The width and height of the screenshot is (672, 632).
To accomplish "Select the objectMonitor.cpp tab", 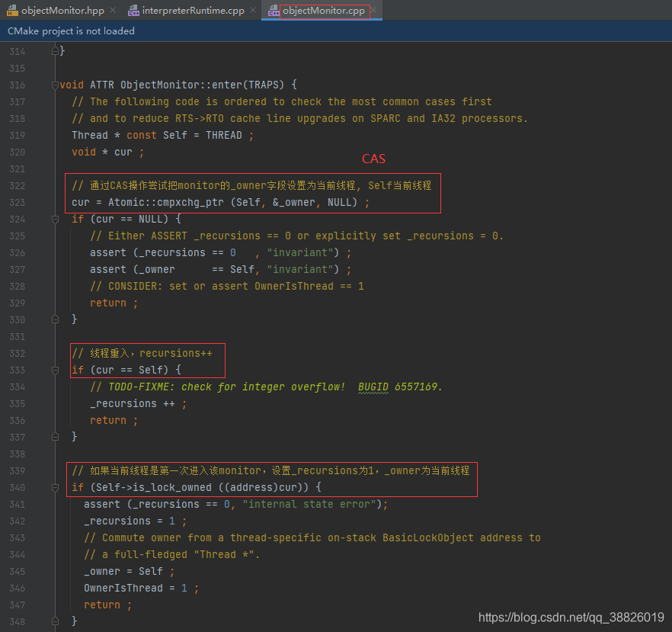I will pos(324,10).
